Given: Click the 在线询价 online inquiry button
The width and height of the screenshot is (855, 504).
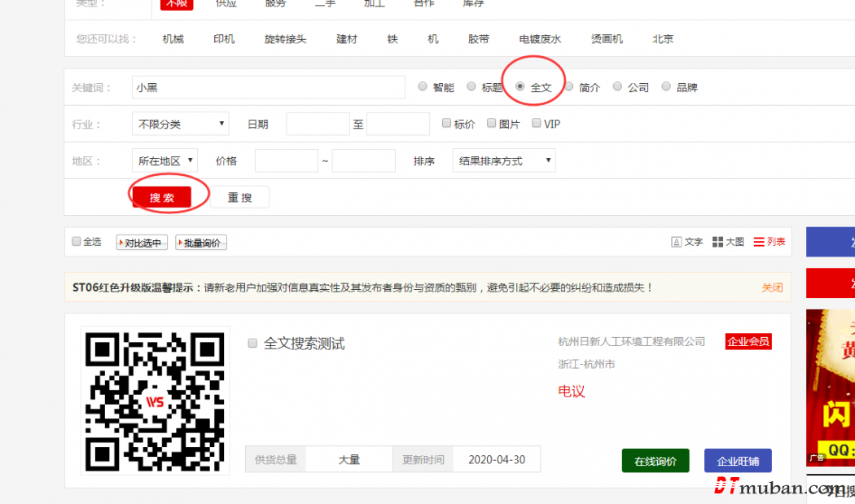Looking at the screenshot, I should (655, 461).
